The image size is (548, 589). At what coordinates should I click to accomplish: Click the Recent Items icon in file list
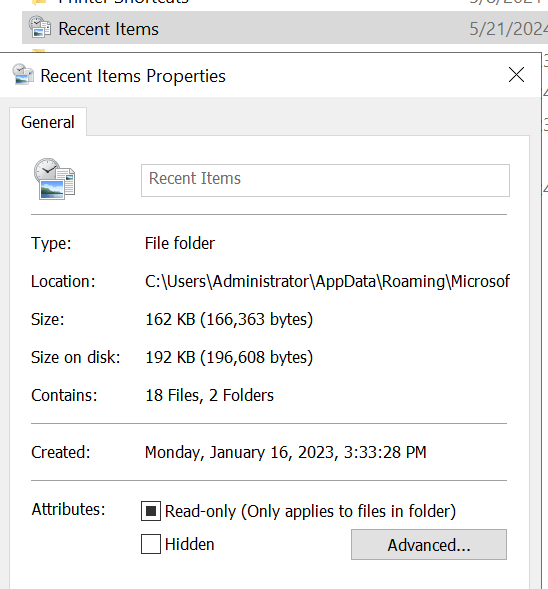click(x=40, y=27)
